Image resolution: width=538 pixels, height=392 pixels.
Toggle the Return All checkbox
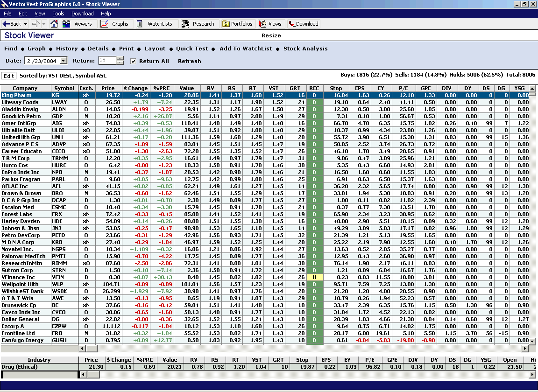coord(133,61)
